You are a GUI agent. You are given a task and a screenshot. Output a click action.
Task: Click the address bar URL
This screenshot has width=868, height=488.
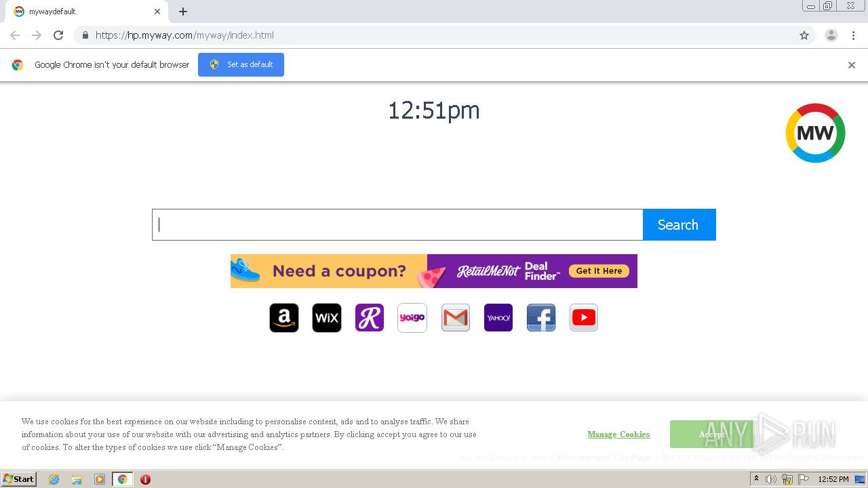point(184,35)
